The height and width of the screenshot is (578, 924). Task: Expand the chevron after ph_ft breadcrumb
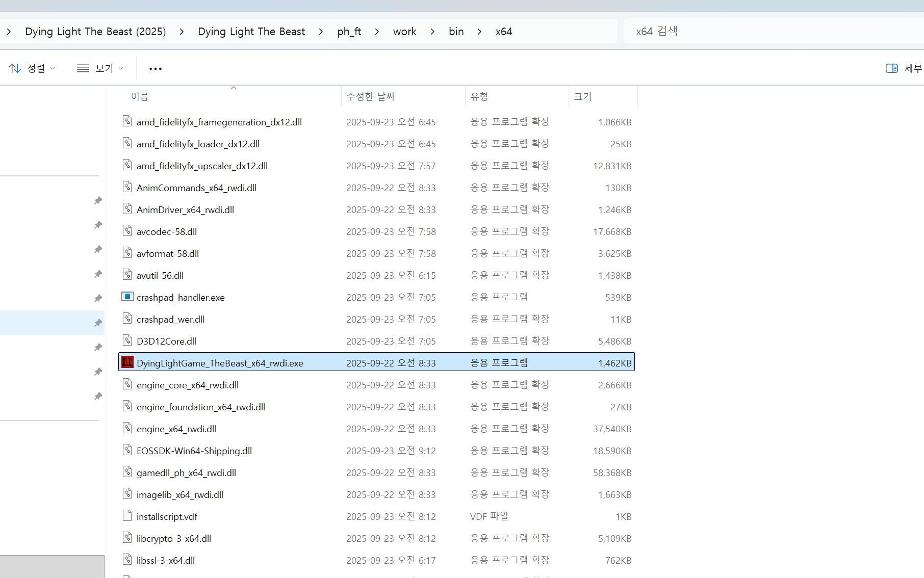click(x=377, y=32)
